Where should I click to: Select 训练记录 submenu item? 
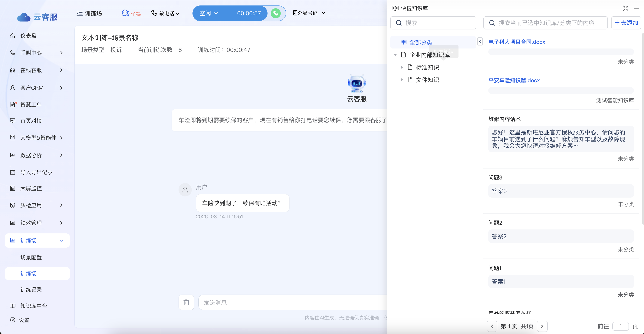[31, 289]
